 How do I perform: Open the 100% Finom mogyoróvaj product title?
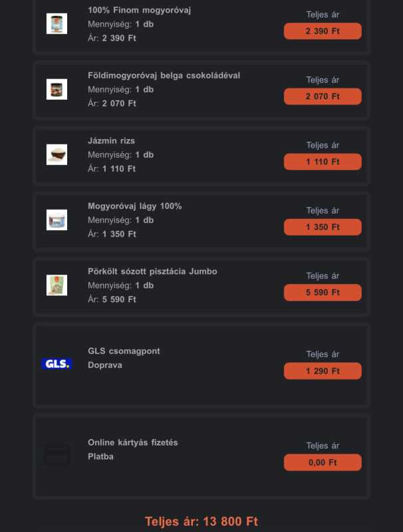(x=140, y=10)
